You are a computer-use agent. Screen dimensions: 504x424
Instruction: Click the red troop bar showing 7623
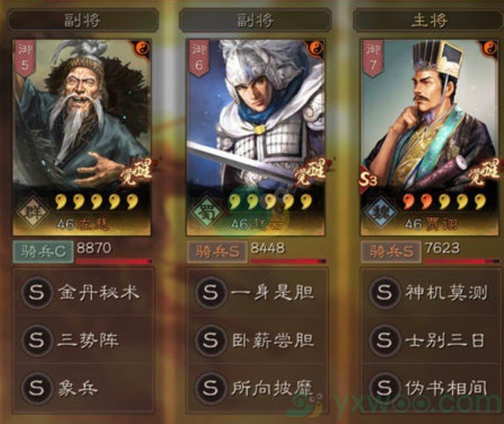pyautogui.click(x=462, y=261)
